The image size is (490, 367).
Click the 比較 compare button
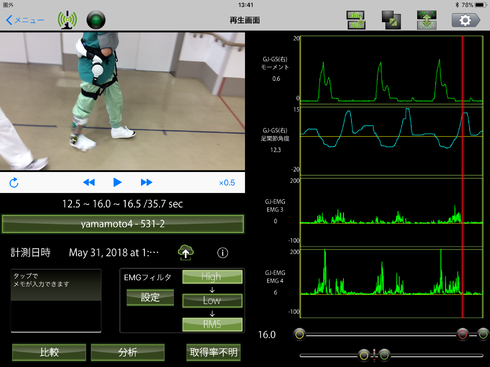[49, 352]
